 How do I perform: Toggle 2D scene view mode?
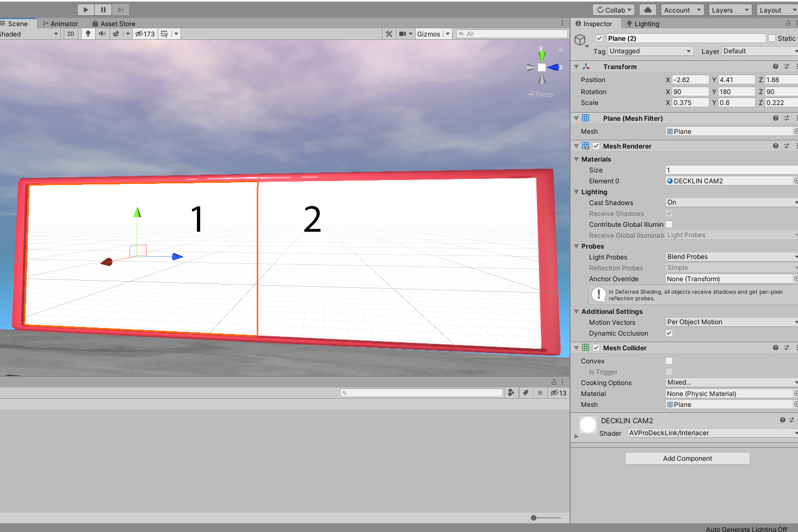tap(71, 34)
